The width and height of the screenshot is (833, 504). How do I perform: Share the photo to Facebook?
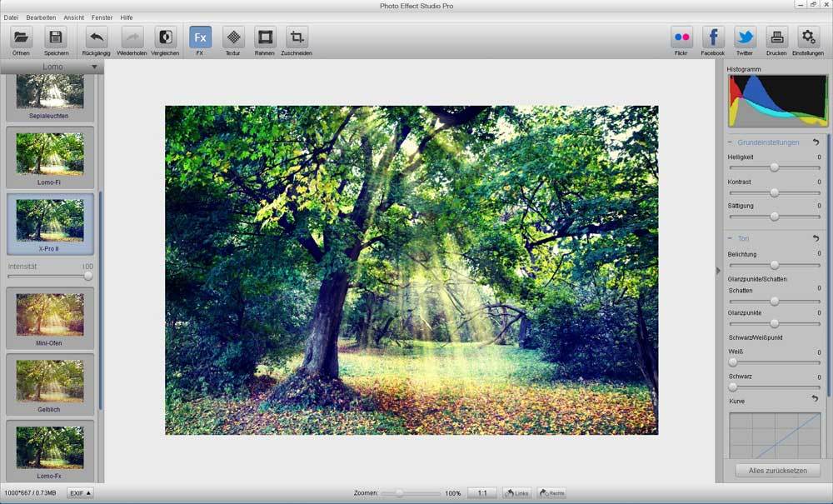tap(713, 37)
